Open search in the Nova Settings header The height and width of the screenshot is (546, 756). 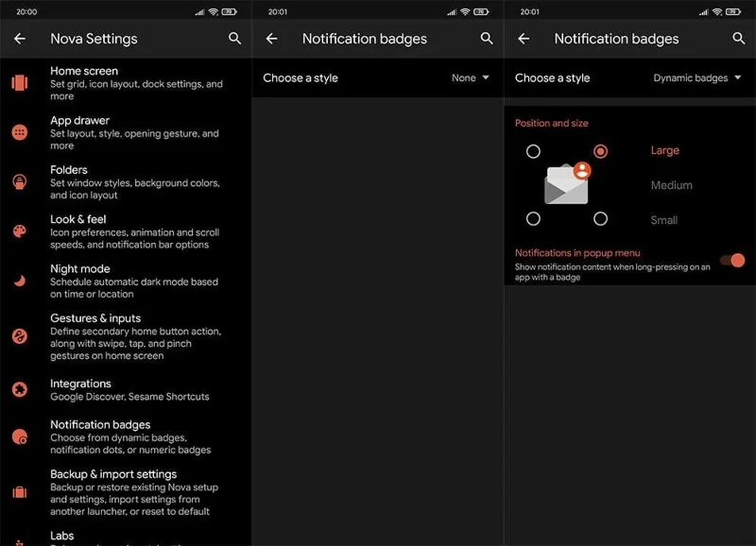[x=234, y=39]
